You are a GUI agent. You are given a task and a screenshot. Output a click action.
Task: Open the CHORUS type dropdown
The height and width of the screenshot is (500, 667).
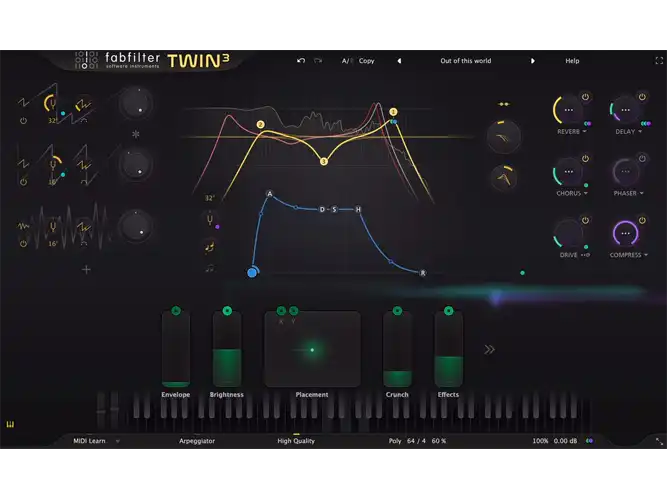[x=572, y=194]
